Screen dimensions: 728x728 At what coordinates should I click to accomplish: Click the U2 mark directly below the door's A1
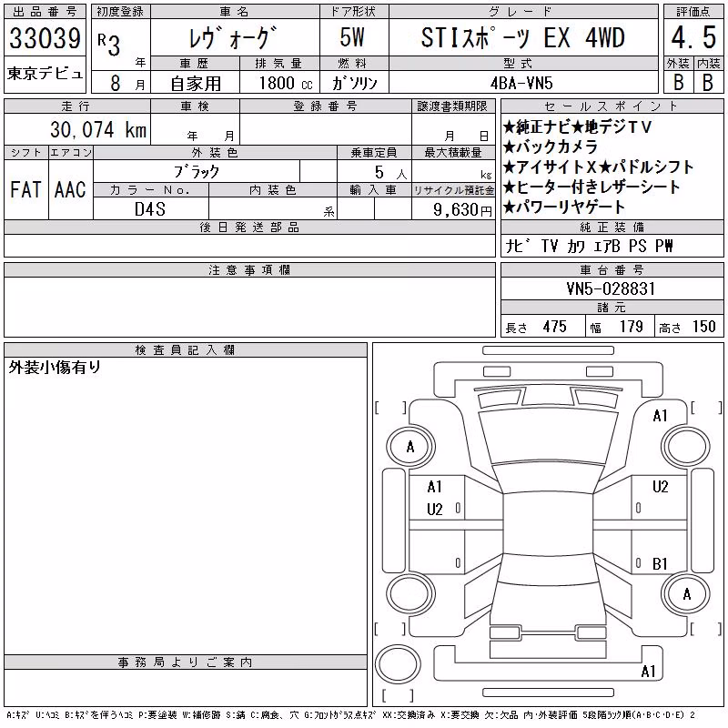435,510
